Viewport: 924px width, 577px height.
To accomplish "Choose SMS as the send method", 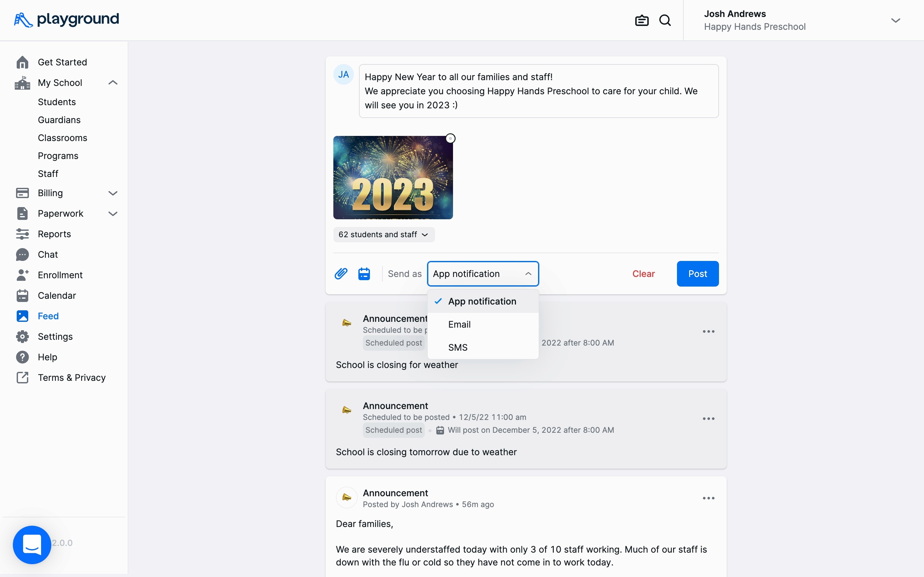I will 458,347.
